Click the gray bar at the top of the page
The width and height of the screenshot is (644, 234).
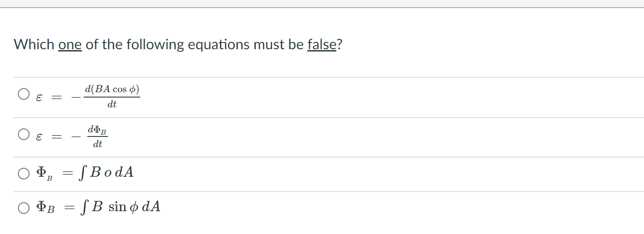point(322,4)
